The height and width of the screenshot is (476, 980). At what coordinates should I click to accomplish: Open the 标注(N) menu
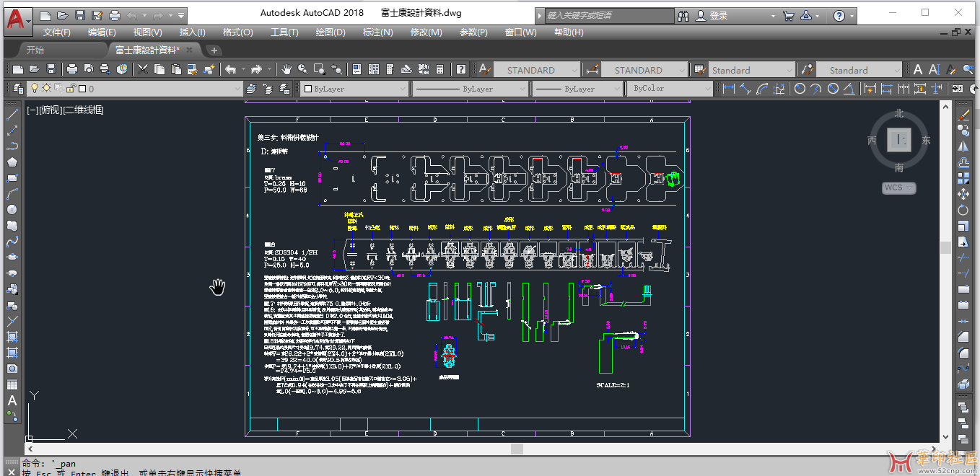pos(377,32)
